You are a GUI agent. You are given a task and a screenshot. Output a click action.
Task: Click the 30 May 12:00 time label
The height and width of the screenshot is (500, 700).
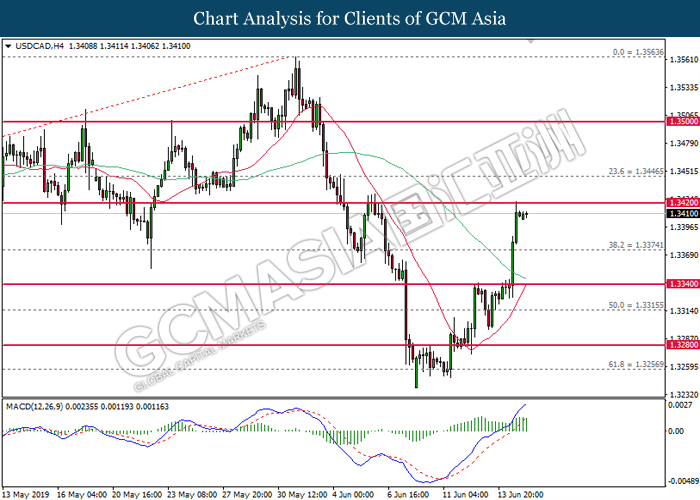click(302, 495)
